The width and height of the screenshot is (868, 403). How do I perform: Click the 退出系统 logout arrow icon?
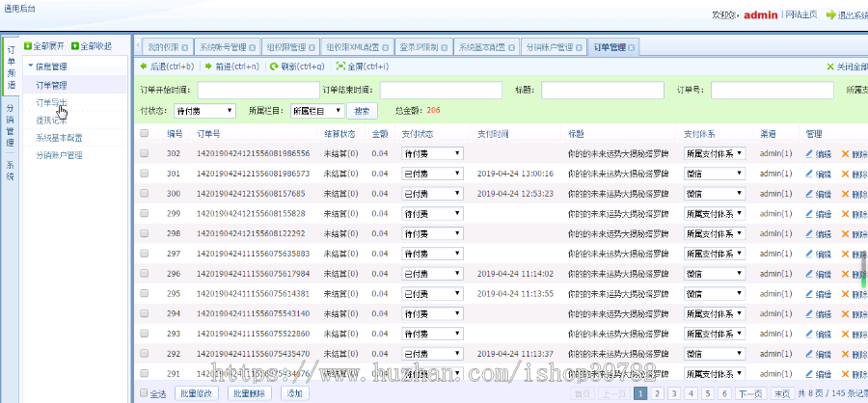[832, 15]
